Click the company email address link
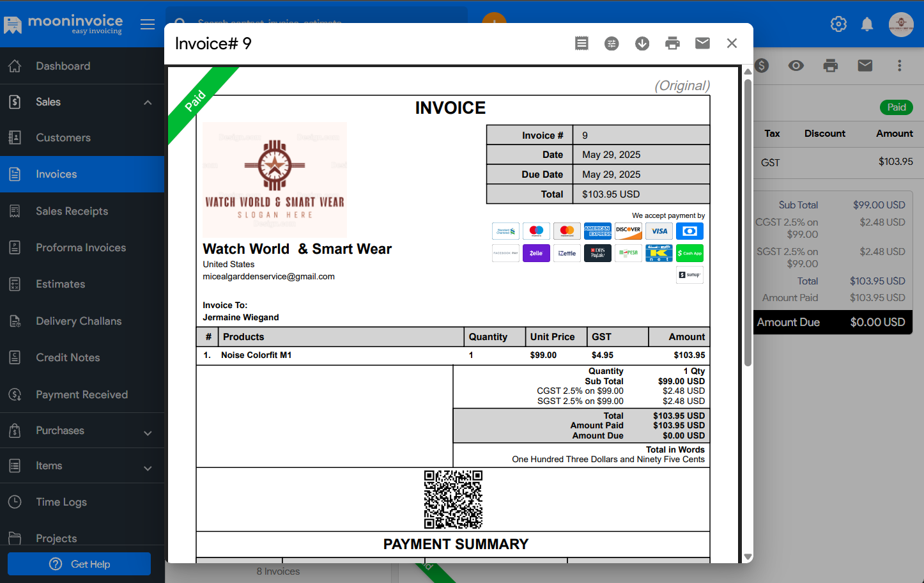The height and width of the screenshot is (583, 924). [x=268, y=277]
